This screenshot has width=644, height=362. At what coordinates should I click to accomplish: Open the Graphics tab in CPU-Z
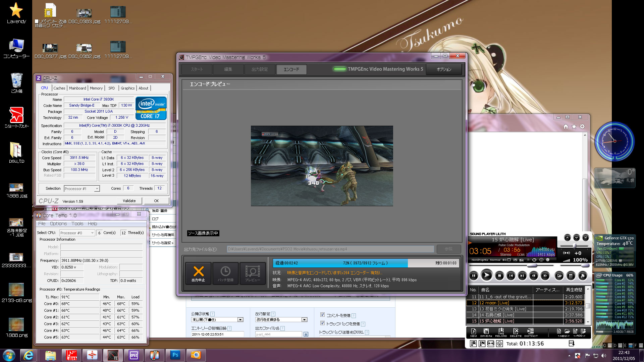(x=128, y=88)
